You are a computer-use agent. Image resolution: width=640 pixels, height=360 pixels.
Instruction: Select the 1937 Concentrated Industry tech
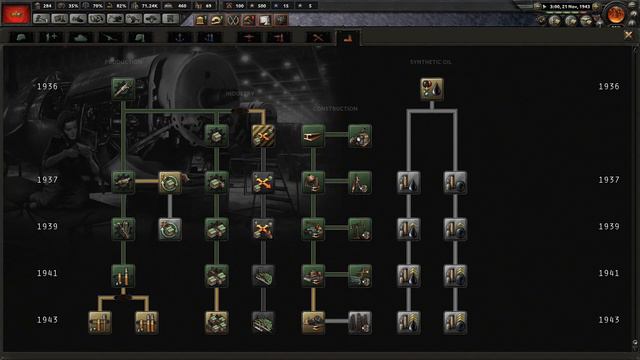(216, 182)
